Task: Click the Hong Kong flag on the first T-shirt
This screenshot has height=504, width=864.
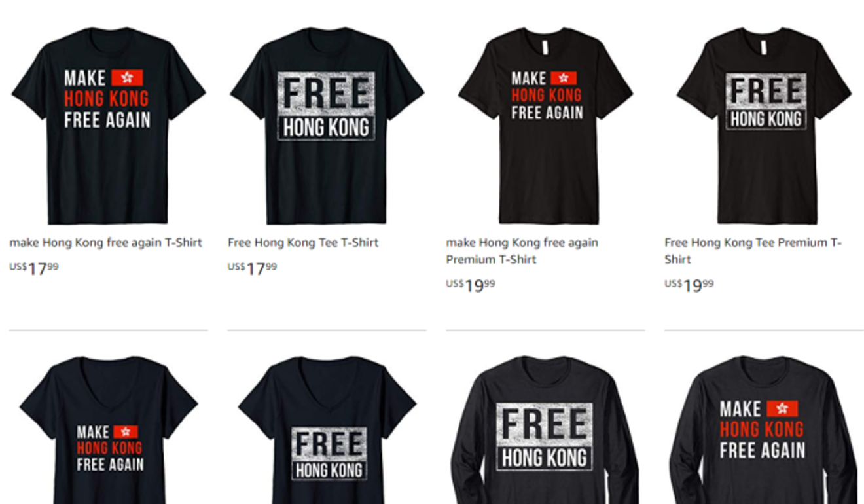Action: [x=127, y=78]
